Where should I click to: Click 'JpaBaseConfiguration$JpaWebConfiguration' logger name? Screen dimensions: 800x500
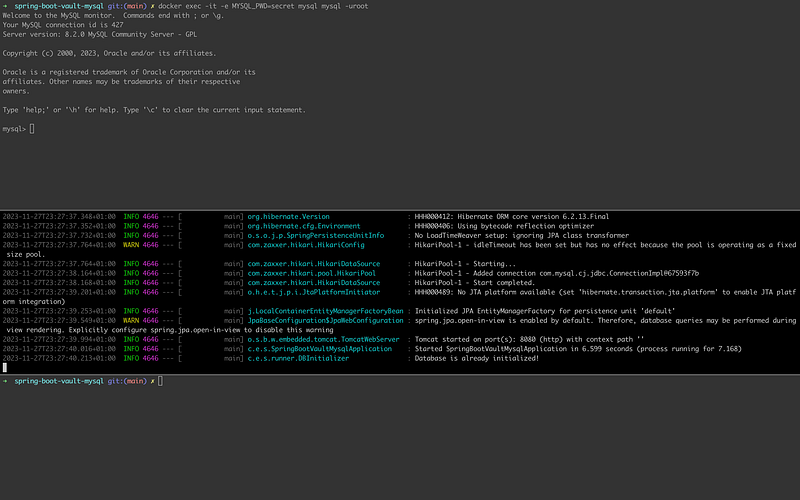coord(326,320)
